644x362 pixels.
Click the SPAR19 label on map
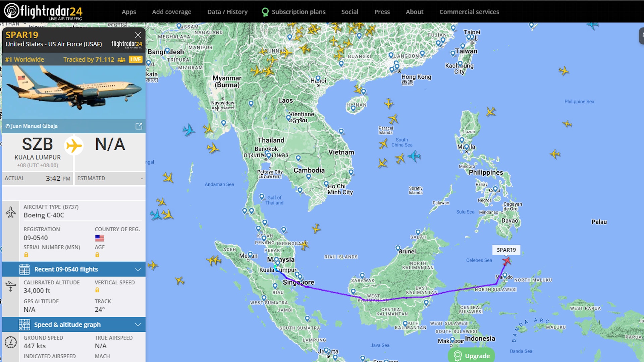click(x=506, y=250)
